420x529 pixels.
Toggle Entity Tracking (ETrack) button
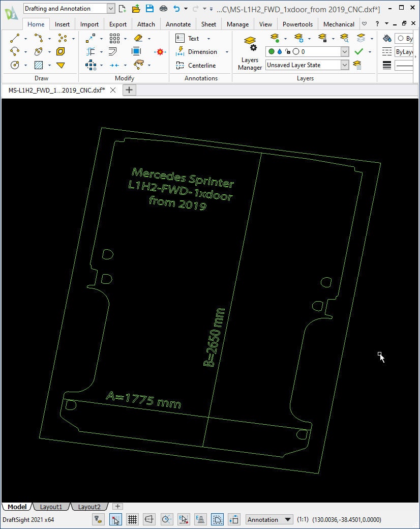tap(200, 519)
